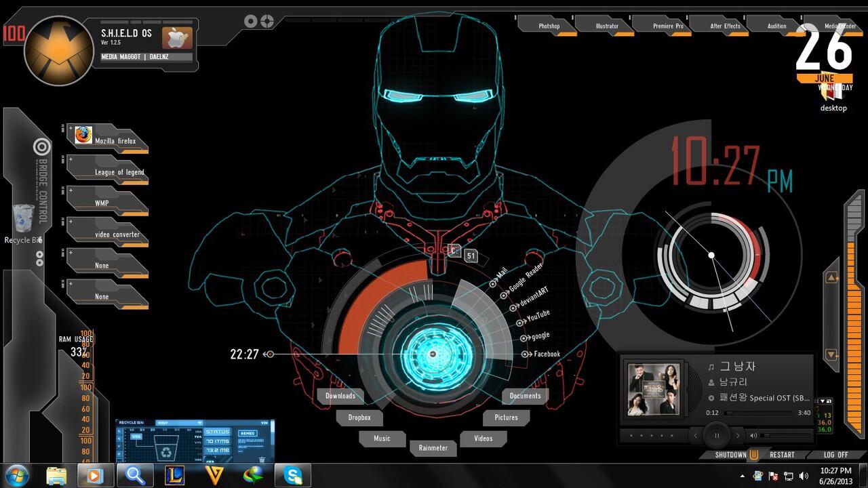Image resolution: width=868 pixels, height=488 pixels.
Task: Open Skype from taskbar
Action: pyautogui.click(x=294, y=476)
